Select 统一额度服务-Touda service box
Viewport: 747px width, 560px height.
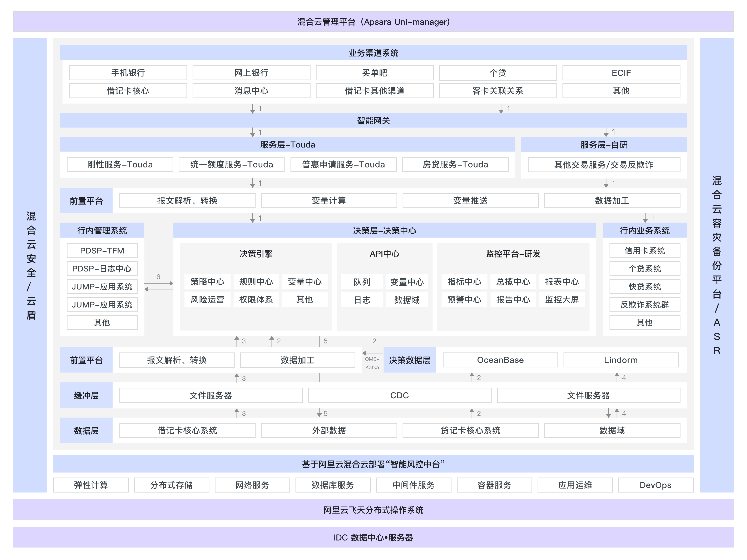coord(232,164)
